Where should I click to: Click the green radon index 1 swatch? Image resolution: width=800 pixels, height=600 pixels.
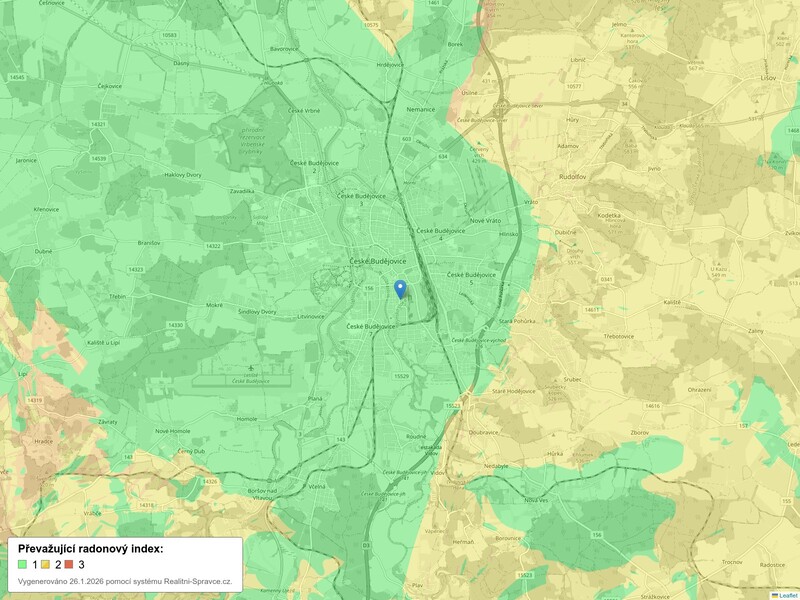click(23, 565)
